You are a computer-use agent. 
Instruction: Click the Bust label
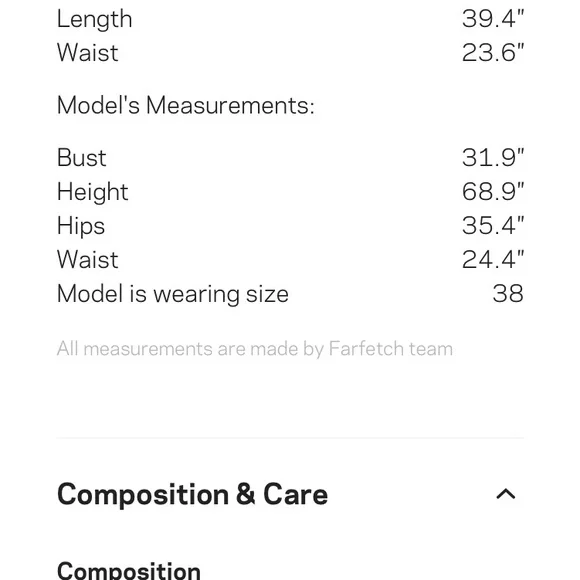point(82,158)
